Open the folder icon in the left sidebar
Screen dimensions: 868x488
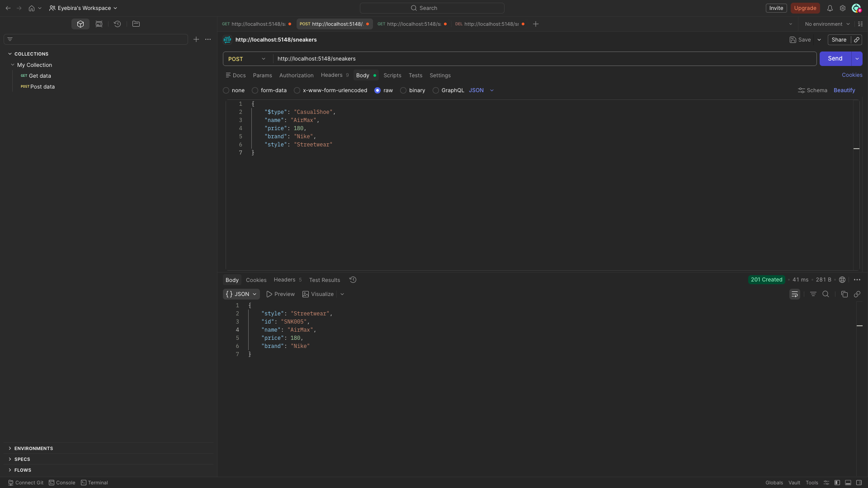(x=136, y=24)
